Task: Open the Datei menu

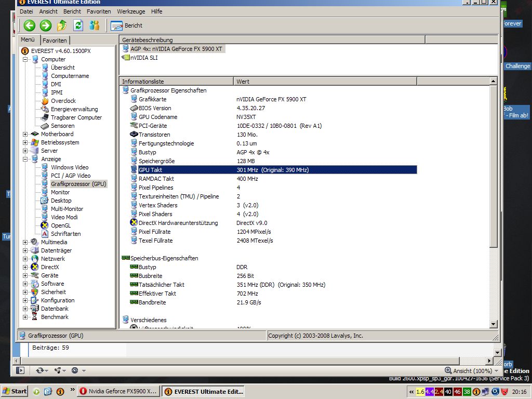Action: pyautogui.click(x=26, y=11)
